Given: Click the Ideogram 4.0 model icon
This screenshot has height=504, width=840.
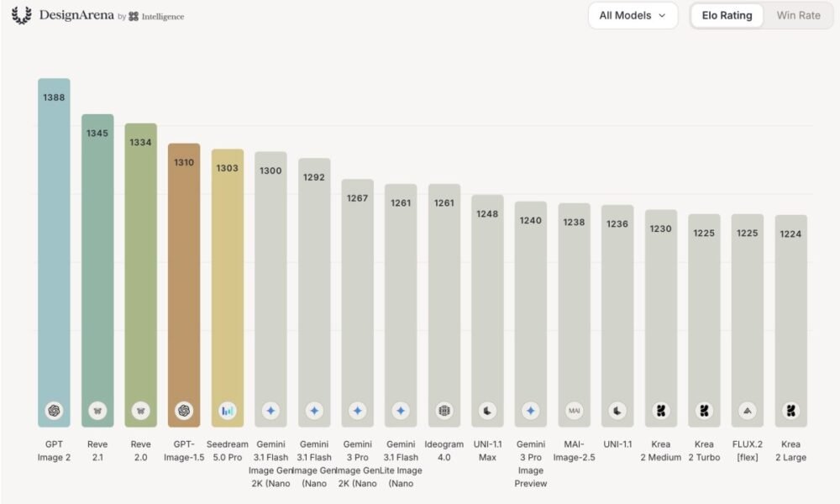Looking at the screenshot, I should (x=444, y=411).
